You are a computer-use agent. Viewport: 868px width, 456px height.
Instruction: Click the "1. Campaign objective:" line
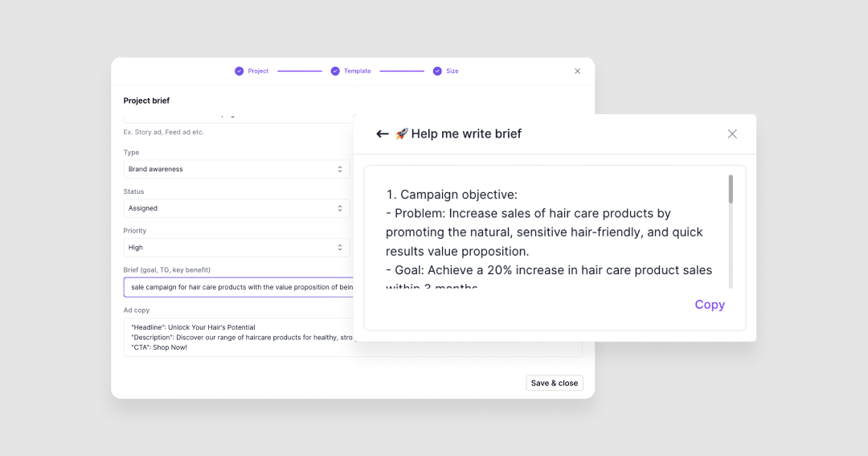(x=452, y=195)
